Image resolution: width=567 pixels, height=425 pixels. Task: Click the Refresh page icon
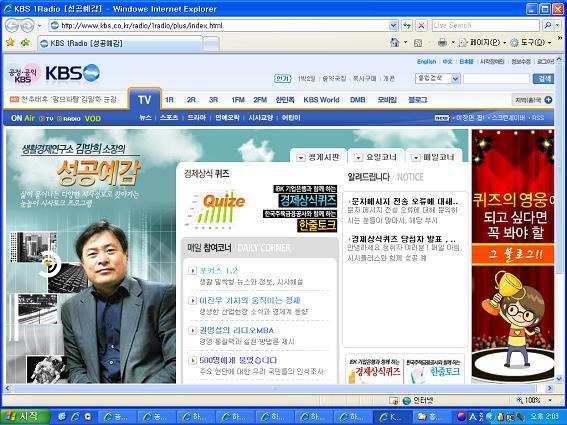point(407,25)
